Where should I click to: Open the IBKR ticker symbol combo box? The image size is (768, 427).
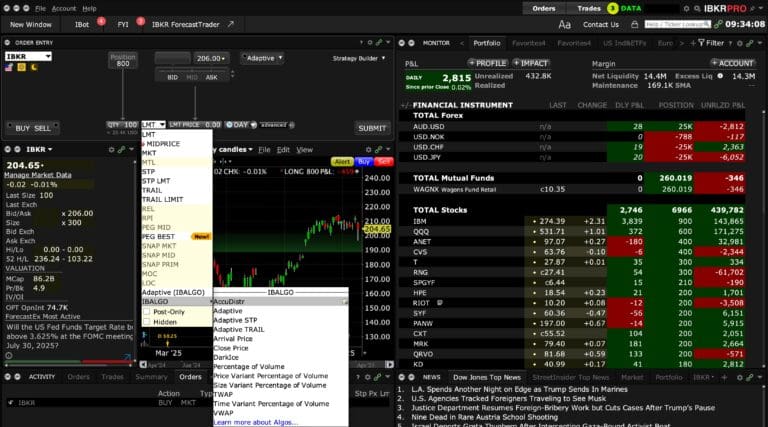(28, 56)
